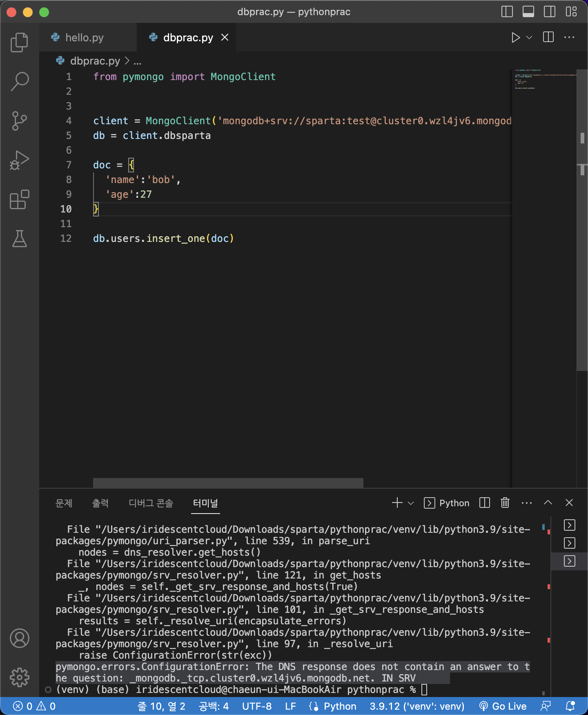Open the Explorer view in activity bar
This screenshot has width=588, height=715.
pyautogui.click(x=19, y=42)
